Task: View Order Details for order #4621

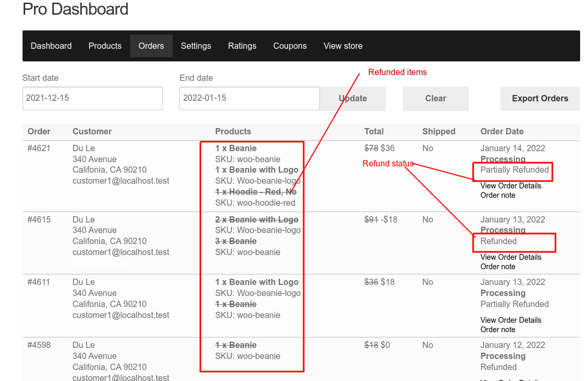Action: point(510,186)
